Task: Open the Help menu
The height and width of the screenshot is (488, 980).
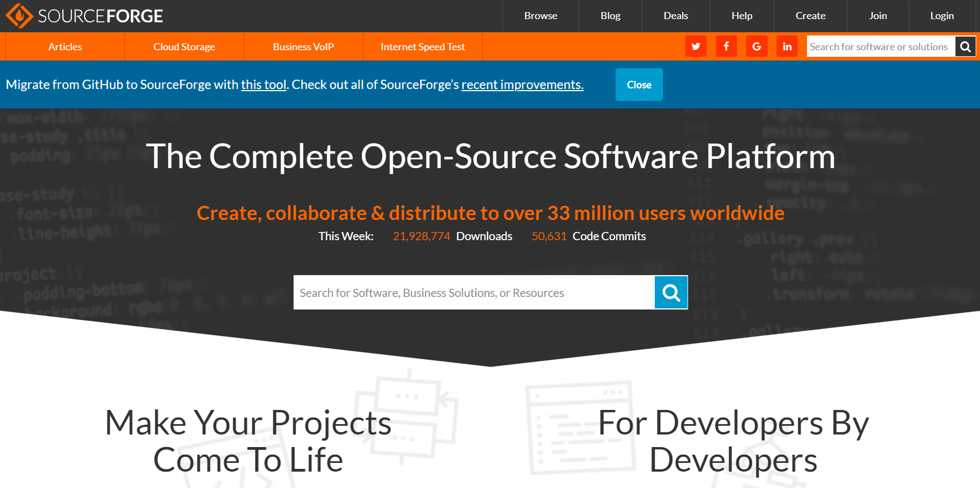Action: click(x=742, y=16)
